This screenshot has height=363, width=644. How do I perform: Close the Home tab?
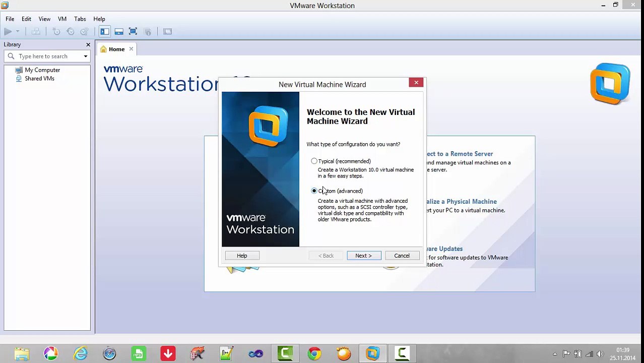coord(131,49)
